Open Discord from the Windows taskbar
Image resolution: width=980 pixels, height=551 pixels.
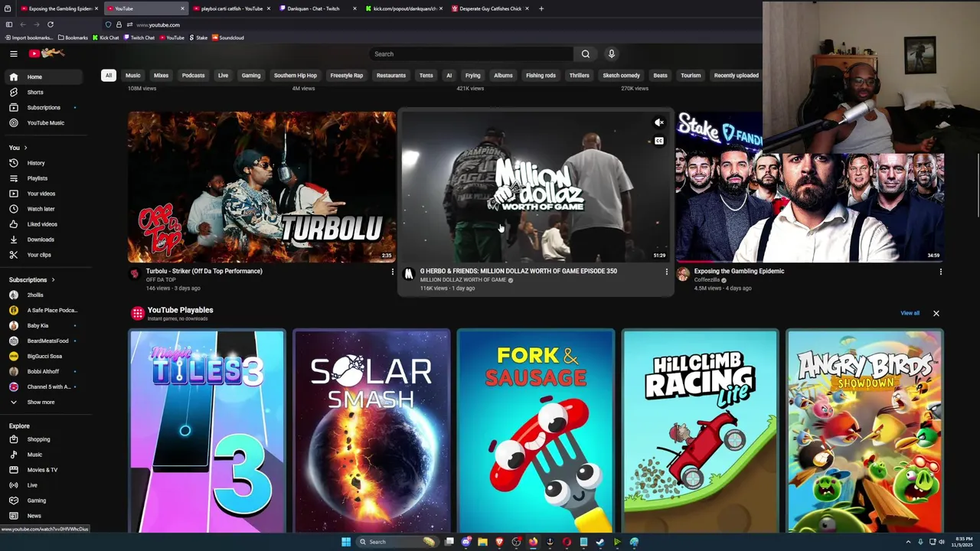pyautogui.click(x=466, y=542)
